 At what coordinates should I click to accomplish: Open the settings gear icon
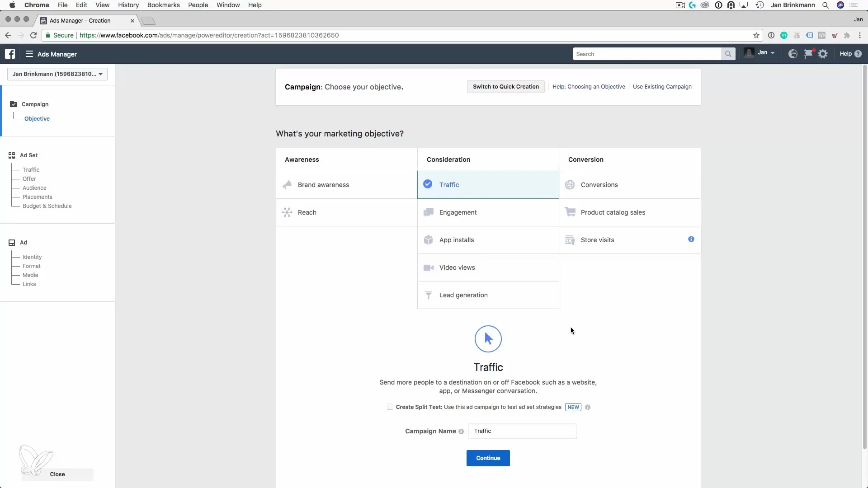pos(823,54)
